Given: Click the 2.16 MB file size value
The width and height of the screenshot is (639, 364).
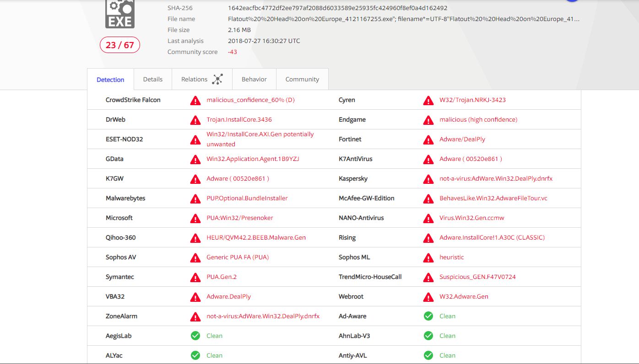Looking at the screenshot, I should tap(239, 30).
